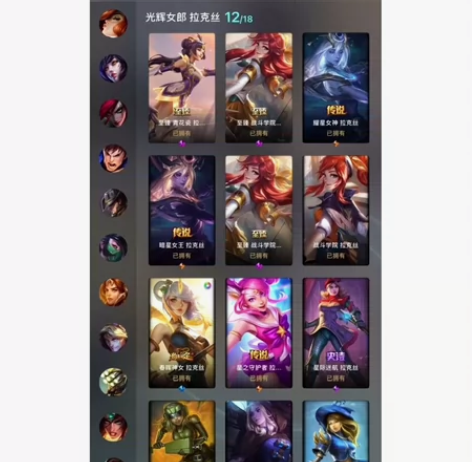472x462 pixels.
Task: Open the blue witch hat Lux skin card
Action: [336, 431]
